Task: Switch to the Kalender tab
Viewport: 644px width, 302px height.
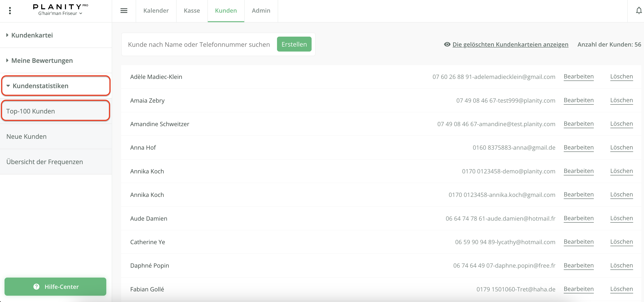Action: [x=156, y=10]
